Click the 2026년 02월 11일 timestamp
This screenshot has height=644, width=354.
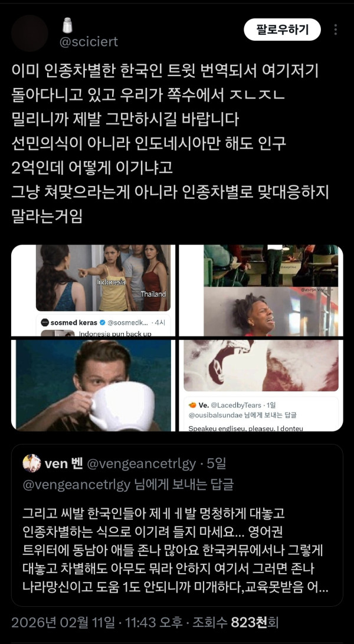point(63,622)
